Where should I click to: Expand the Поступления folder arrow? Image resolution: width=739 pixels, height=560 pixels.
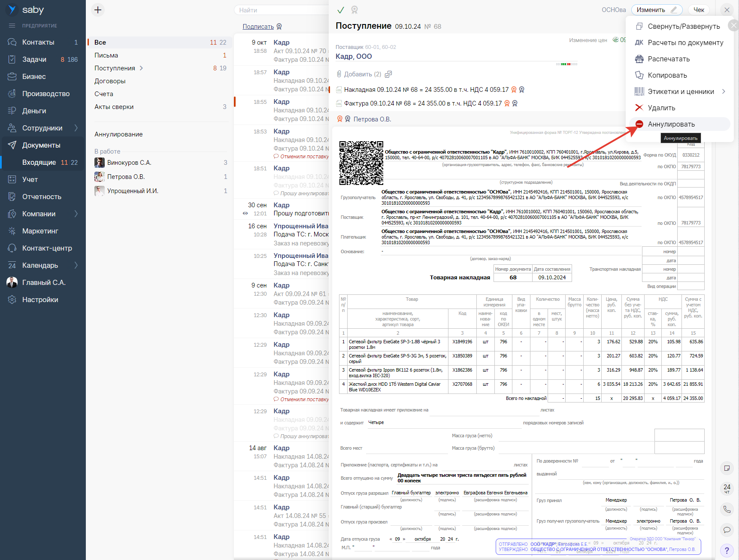(x=141, y=68)
